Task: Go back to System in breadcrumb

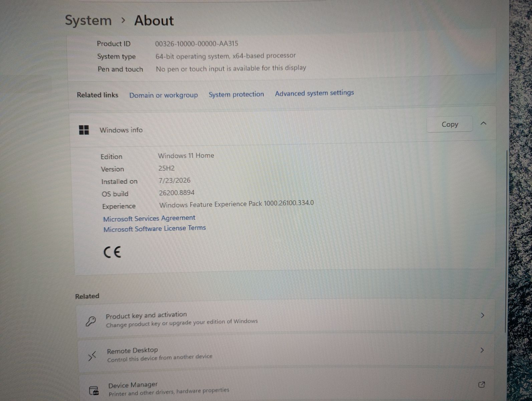Action: (x=88, y=20)
